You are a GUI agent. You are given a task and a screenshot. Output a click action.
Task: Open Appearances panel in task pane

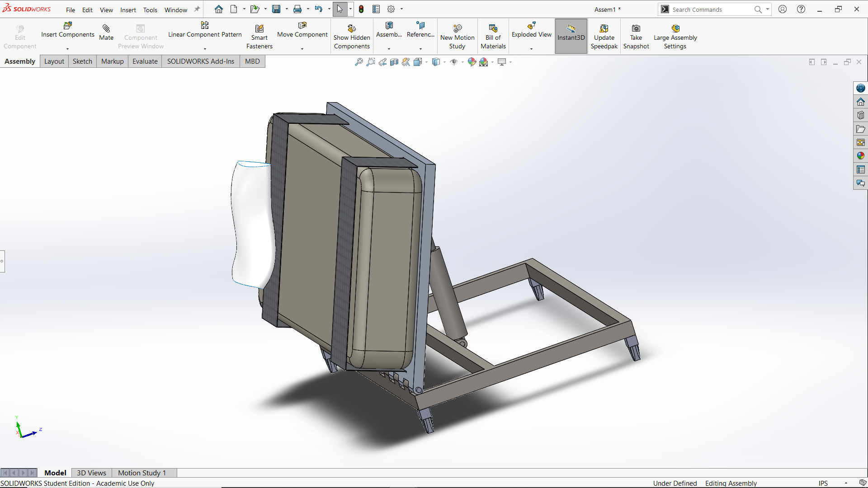coord(860,155)
